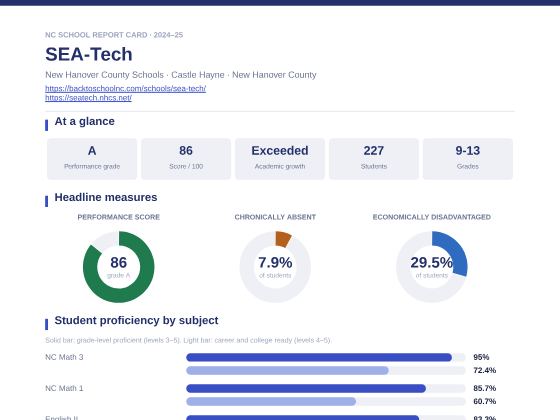Click the 29.5% economically disadvantaged value
560x420 pixels.
[x=431, y=262]
